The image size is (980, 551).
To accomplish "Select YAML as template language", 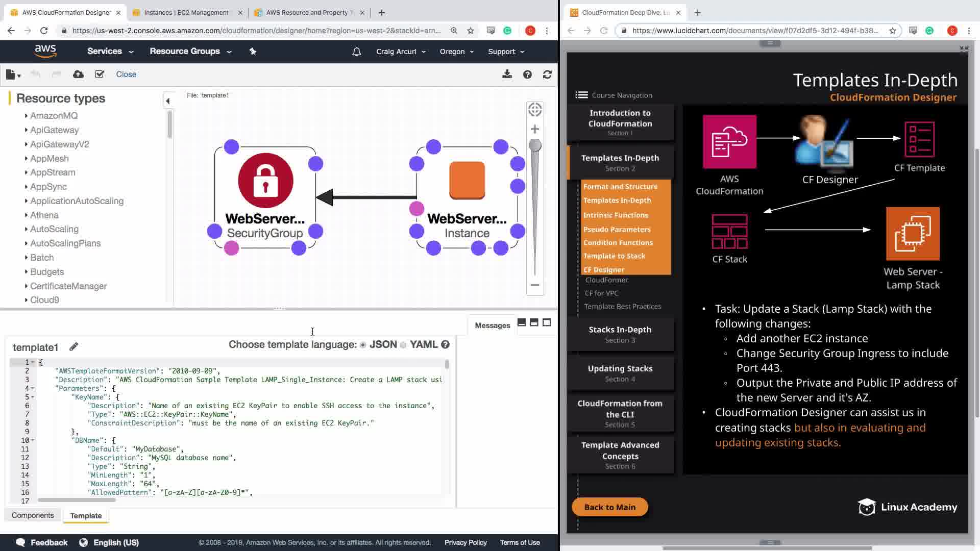I will [x=403, y=345].
